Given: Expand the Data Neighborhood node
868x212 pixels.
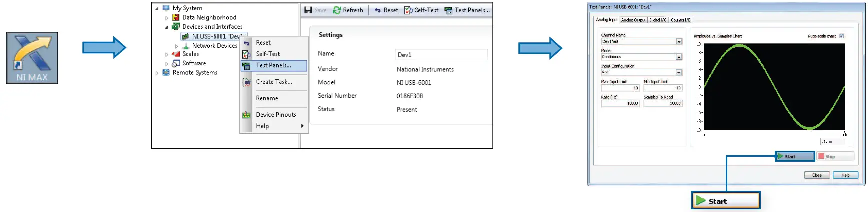Looking at the screenshot, I should (167, 18).
